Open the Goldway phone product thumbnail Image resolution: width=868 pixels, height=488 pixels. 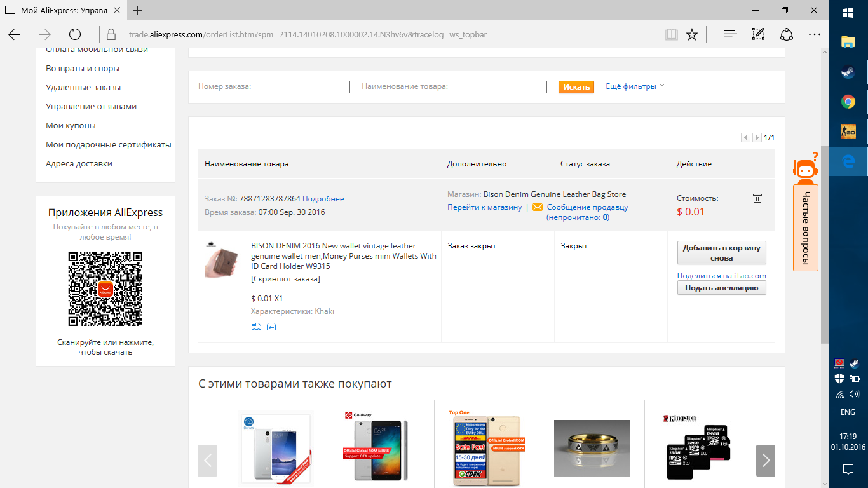[381, 449]
